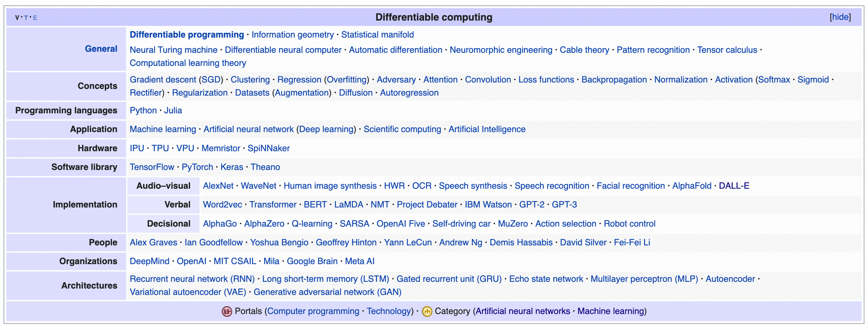This screenshot has height=330, width=868.
Task: Click the Portals icon in footer
Action: click(227, 311)
